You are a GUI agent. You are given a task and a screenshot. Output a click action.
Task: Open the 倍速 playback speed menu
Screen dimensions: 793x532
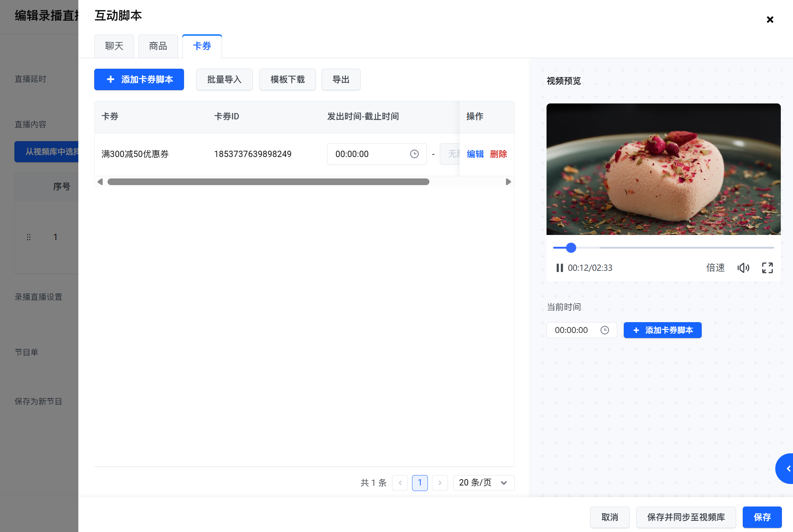pyautogui.click(x=715, y=268)
